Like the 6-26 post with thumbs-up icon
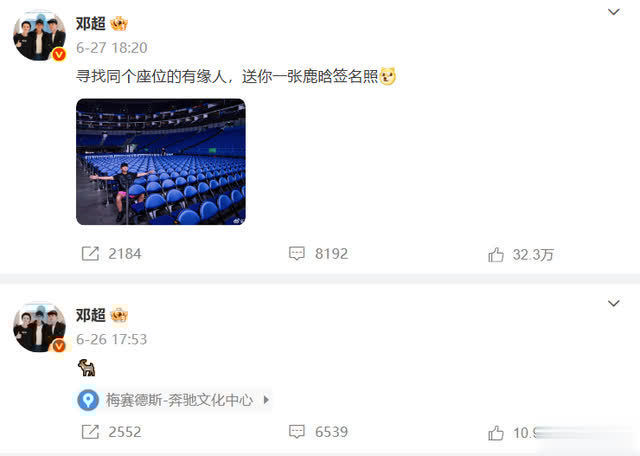The width and height of the screenshot is (640, 456). (496, 433)
